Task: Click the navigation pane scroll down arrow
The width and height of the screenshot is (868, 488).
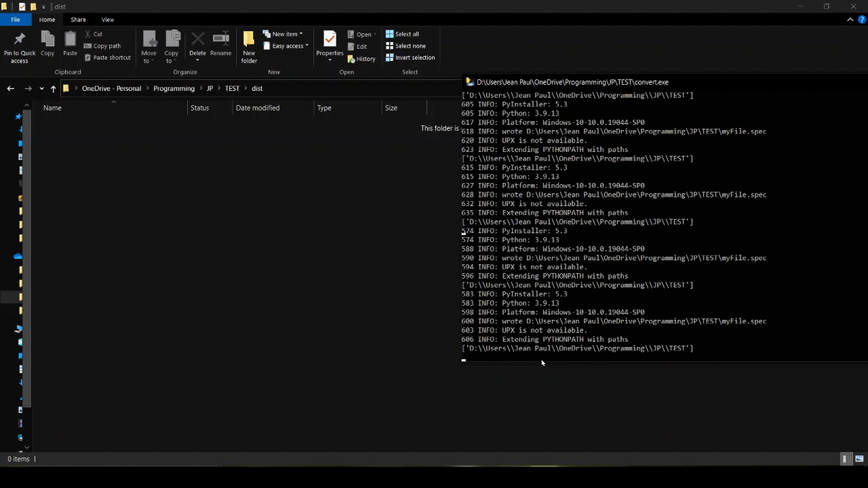Action: click(27, 448)
